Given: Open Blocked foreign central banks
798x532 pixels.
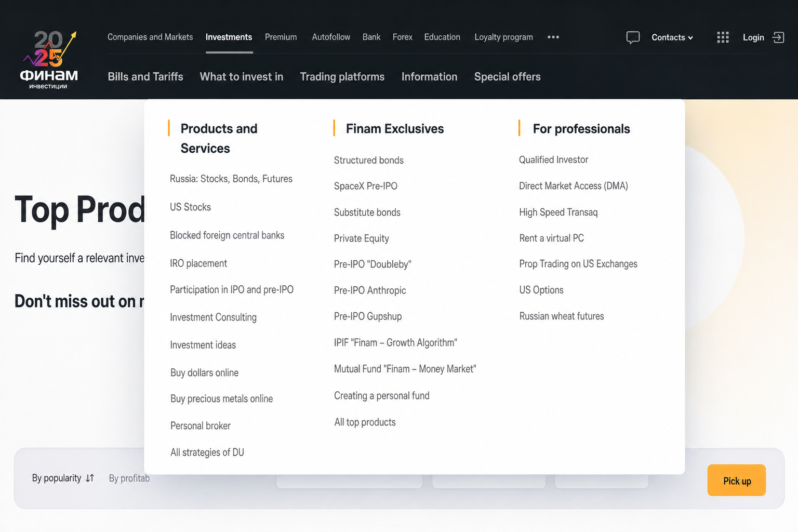Looking at the screenshot, I should [x=227, y=235].
